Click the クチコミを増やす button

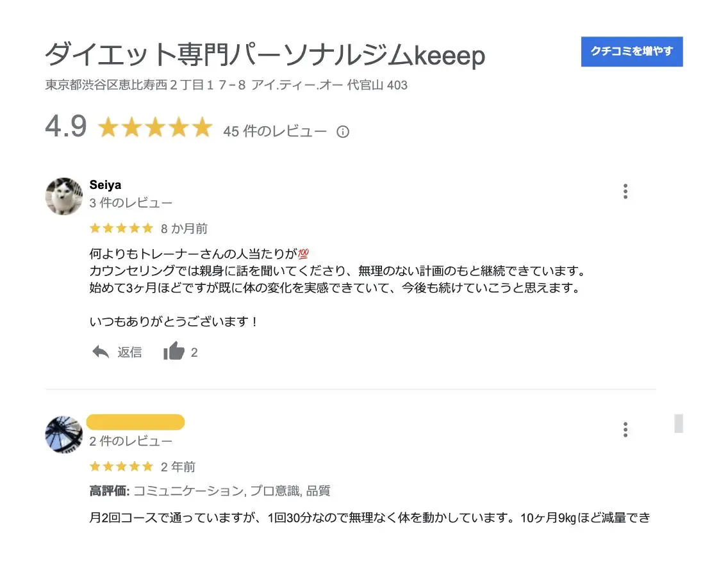click(631, 51)
